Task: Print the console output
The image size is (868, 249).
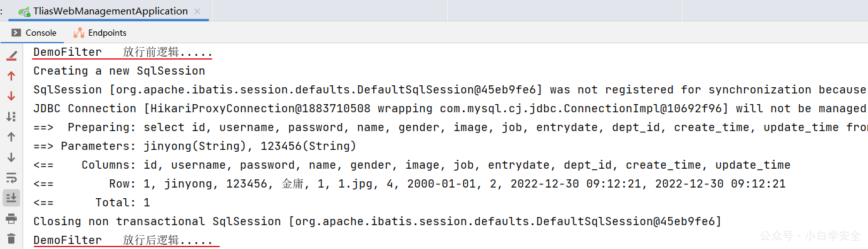Action: (x=11, y=218)
